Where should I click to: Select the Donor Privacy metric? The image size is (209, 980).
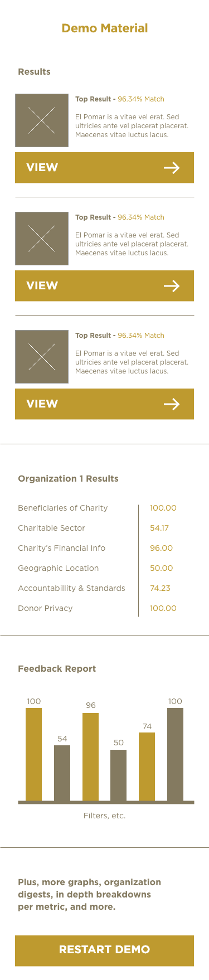45,608
